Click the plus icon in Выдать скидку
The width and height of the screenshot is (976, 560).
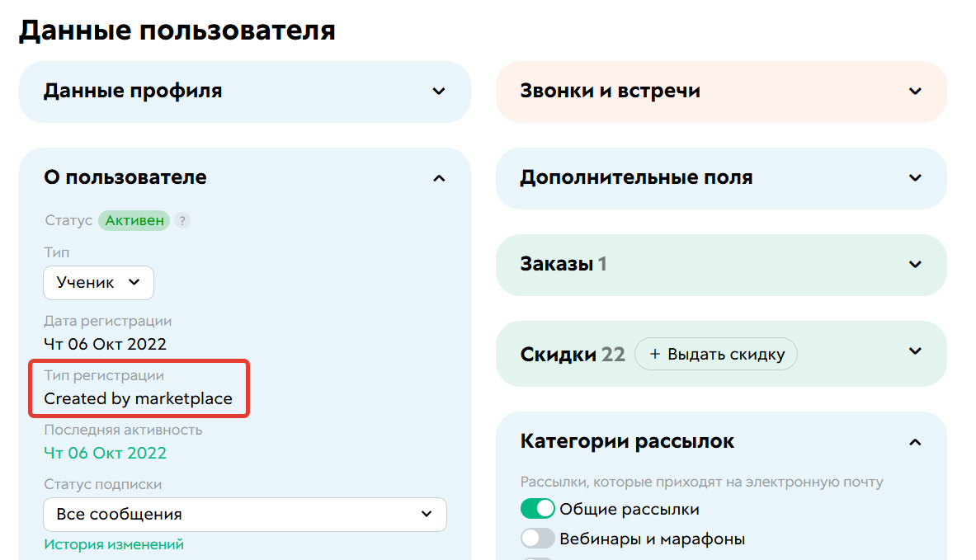coord(654,353)
